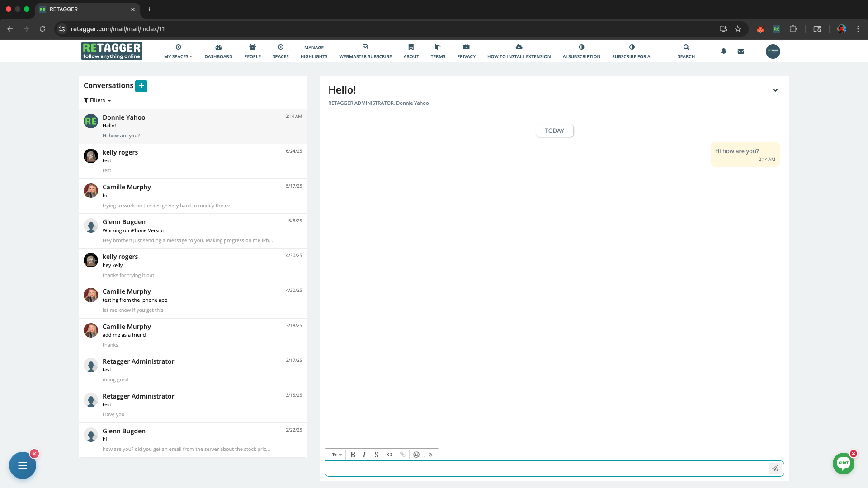Image resolution: width=868 pixels, height=488 pixels.
Task: Open the People menu item
Action: 252,52
